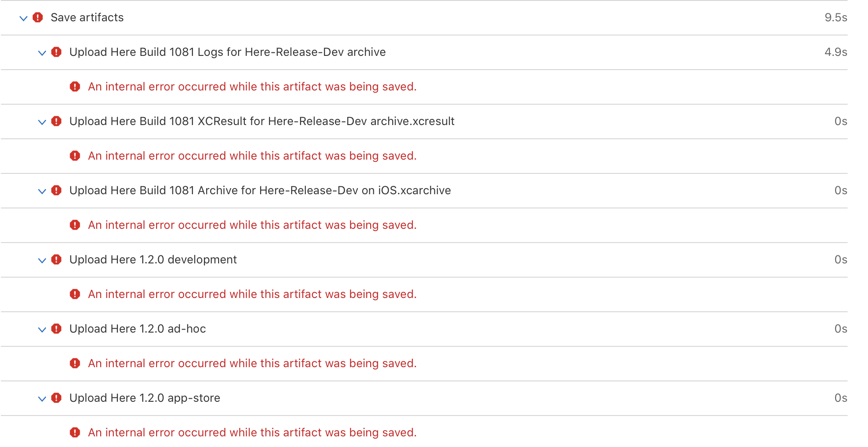
Task: Click error icon beside Save artifacts
Action: click(38, 17)
